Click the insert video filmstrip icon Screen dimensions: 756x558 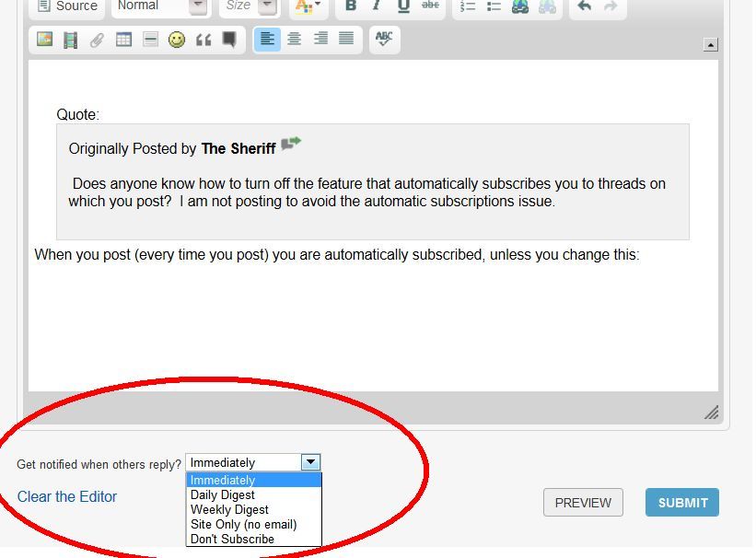point(70,40)
